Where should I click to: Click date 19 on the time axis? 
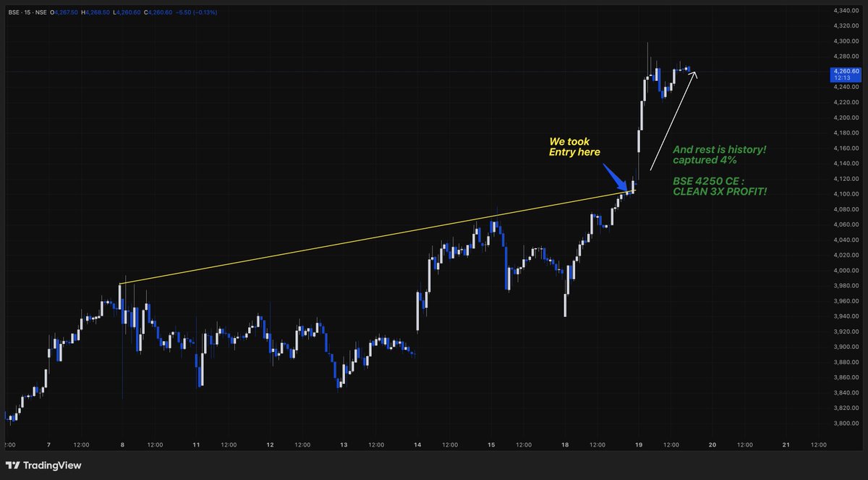(639, 445)
